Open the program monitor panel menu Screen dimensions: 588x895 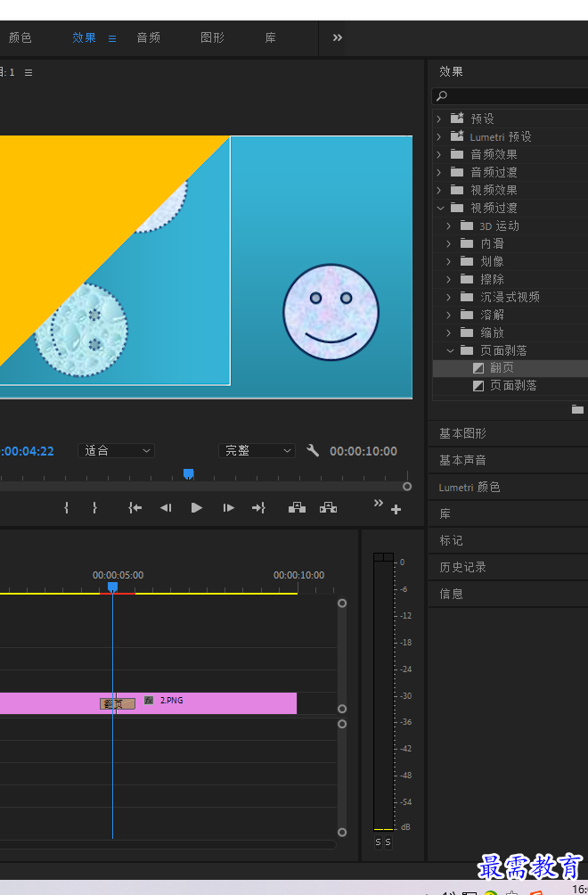click(29, 72)
